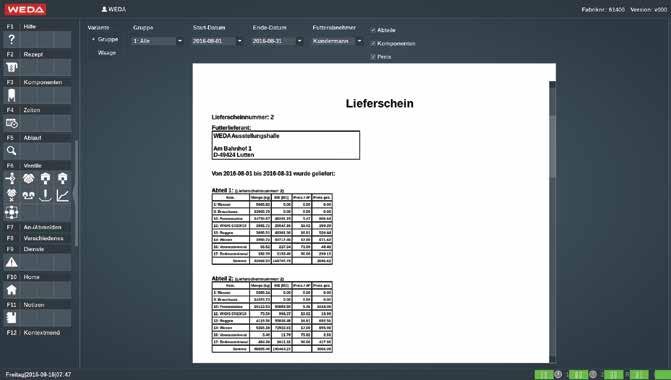The image size is (671, 380).
Task: Toggle the Komponenten checkbox
Action: coord(373,43)
